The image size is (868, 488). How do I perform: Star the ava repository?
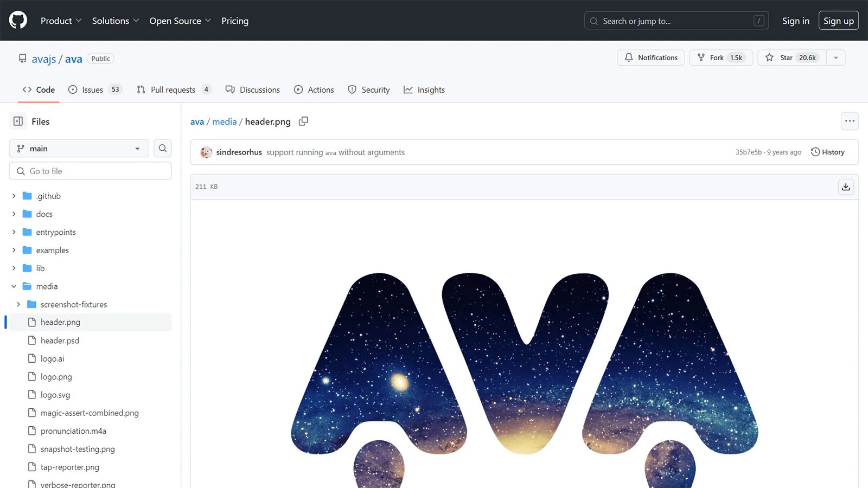click(790, 57)
